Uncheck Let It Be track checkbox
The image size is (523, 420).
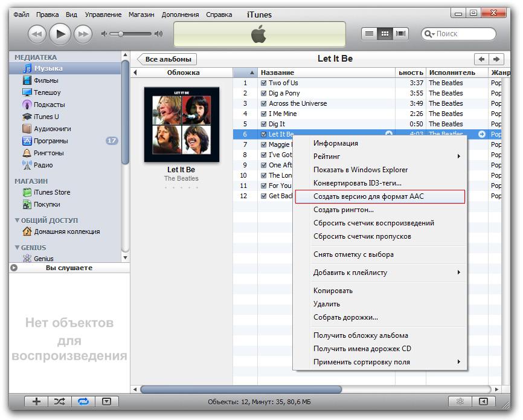(x=263, y=135)
